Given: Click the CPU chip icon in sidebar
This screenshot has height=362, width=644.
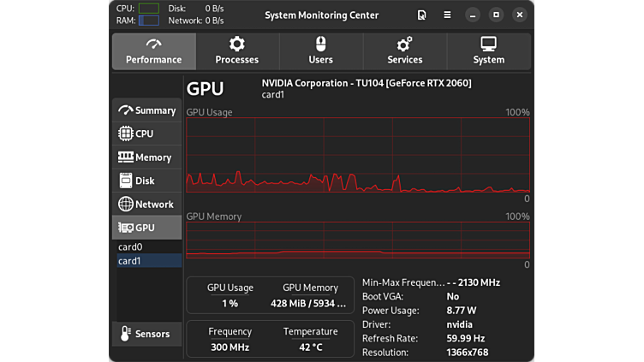Looking at the screenshot, I should (x=126, y=134).
